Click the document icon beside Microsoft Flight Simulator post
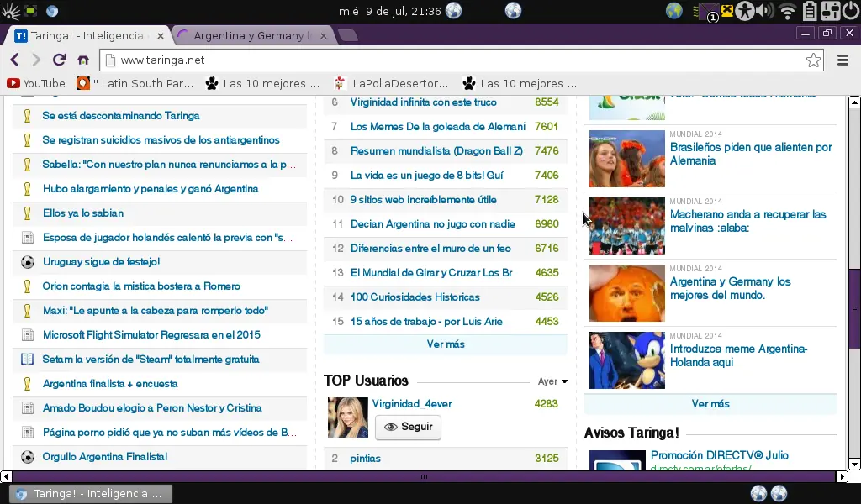861x504 pixels. [28, 334]
